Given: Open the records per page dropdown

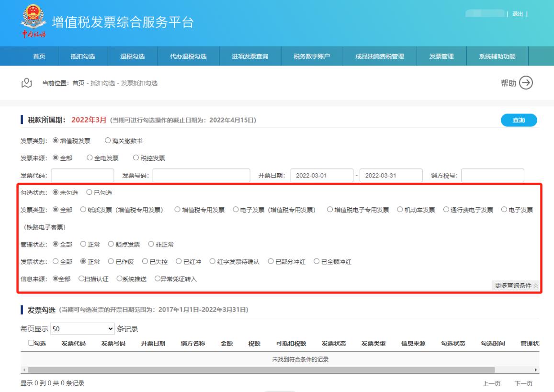Looking at the screenshot, I should (x=82, y=329).
